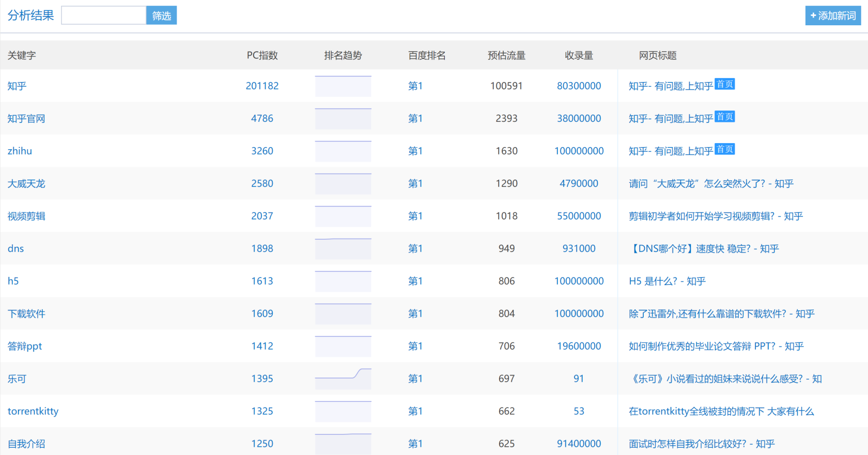868x455 pixels.
Task: Click ranking trend chart for 乐可
Action: [343, 379]
